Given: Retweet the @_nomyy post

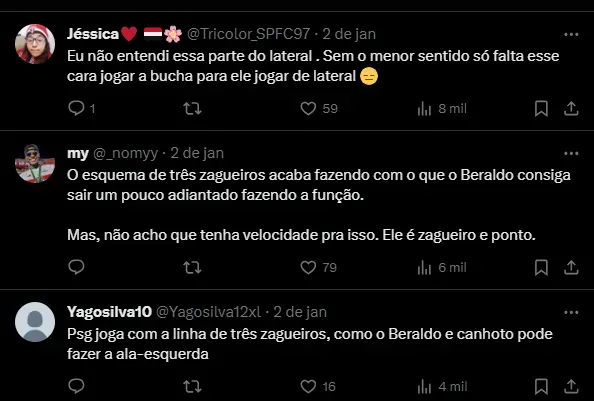Looking at the screenshot, I should [192, 268].
